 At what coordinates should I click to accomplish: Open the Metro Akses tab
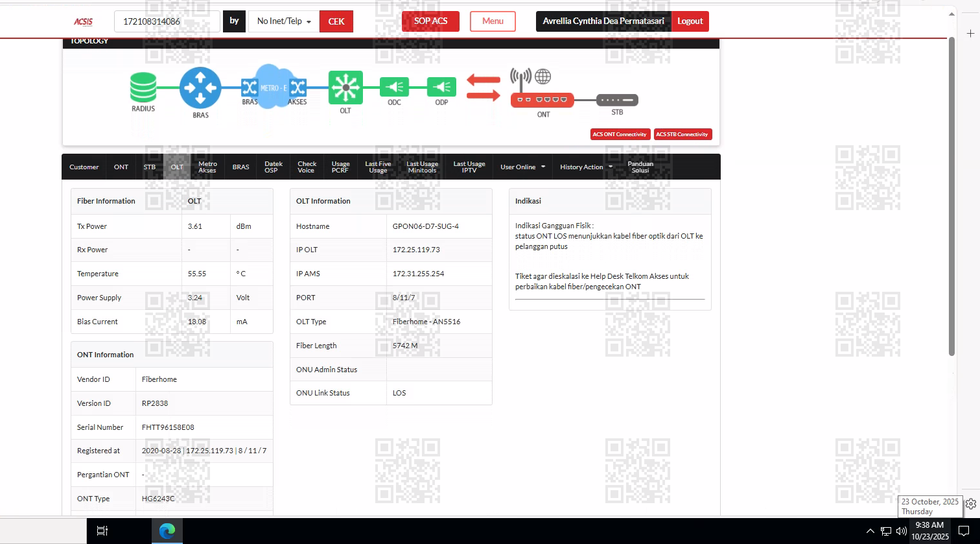tap(207, 167)
